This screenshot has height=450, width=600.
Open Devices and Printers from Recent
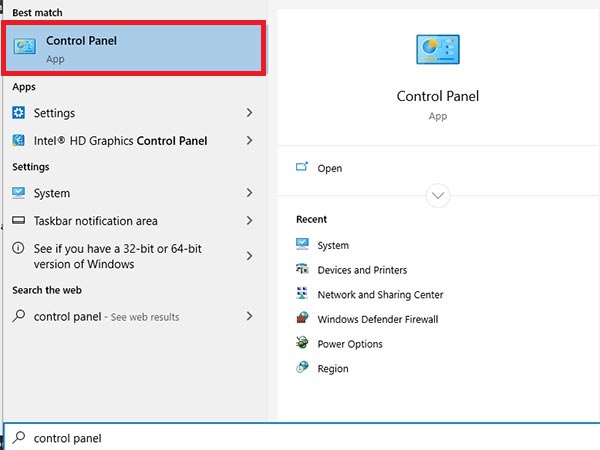(x=362, y=270)
